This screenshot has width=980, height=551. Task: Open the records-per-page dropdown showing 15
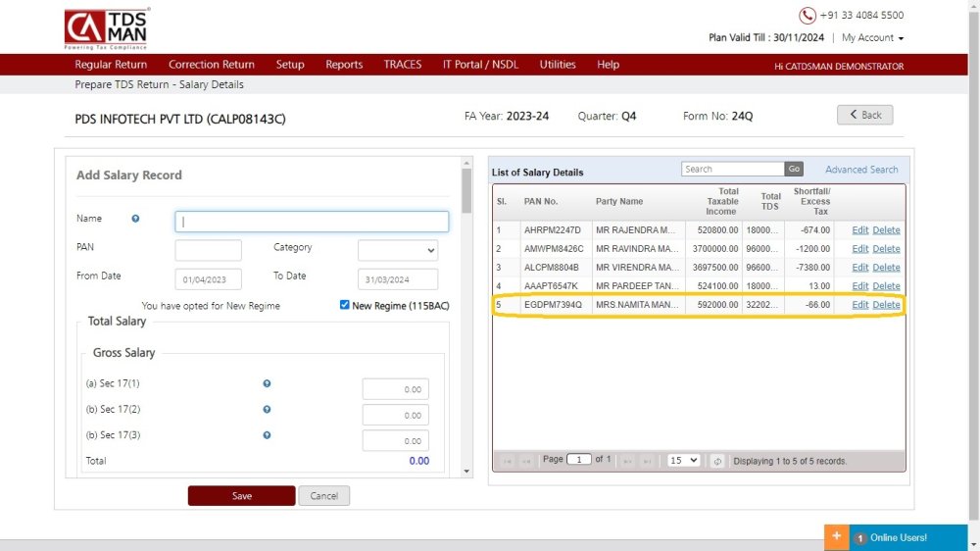(683, 461)
